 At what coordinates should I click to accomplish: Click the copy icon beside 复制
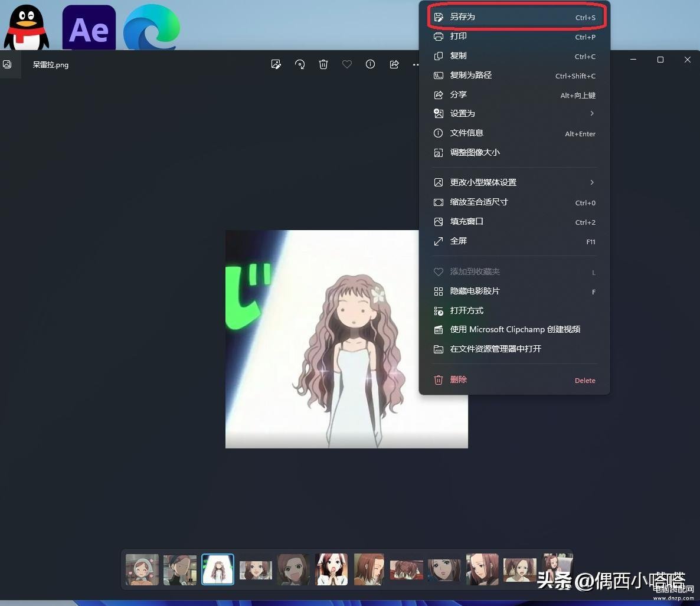(439, 56)
